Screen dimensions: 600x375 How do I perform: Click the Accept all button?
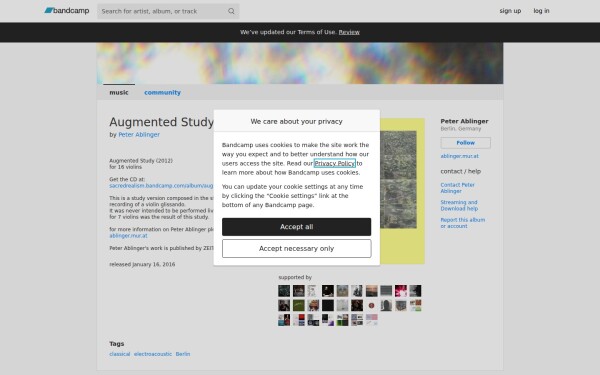tap(297, 227)
